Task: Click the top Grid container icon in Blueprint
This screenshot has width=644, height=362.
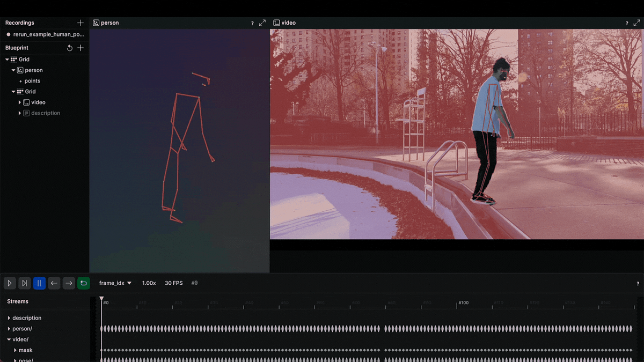Action: pyautogui.click(x=13, y=59)
